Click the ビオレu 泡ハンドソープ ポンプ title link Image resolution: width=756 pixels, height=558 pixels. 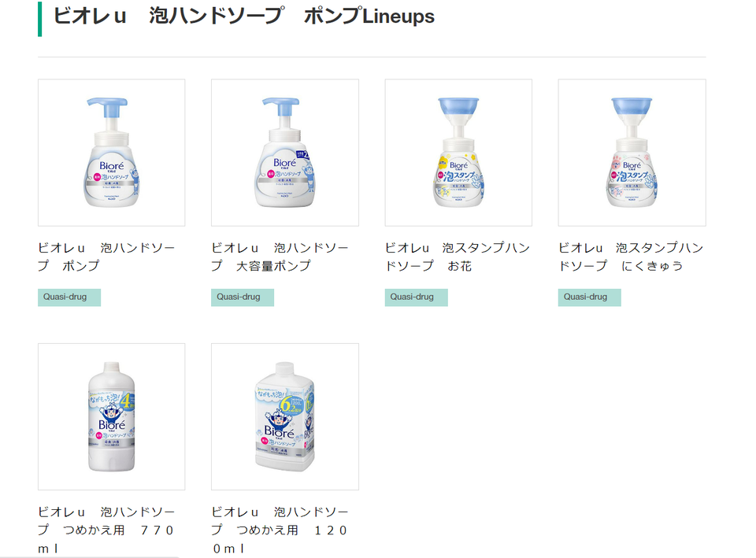click(106, 257)
